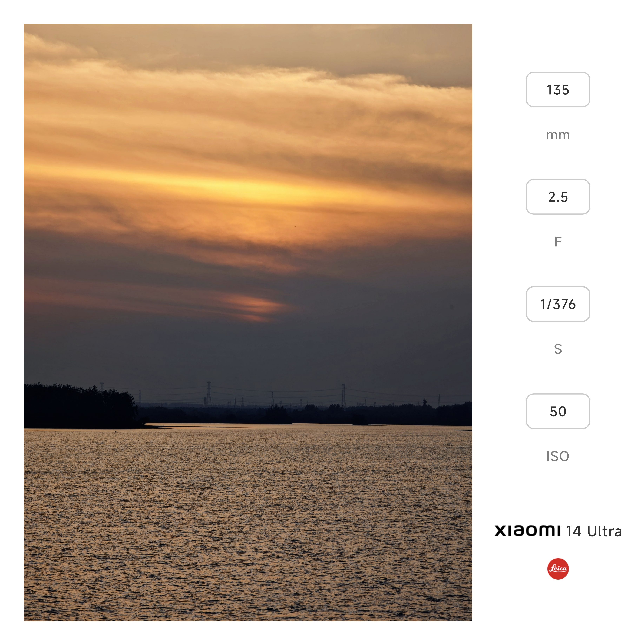
Task: Click the S shutter label
Action: (x=558, y=349)
